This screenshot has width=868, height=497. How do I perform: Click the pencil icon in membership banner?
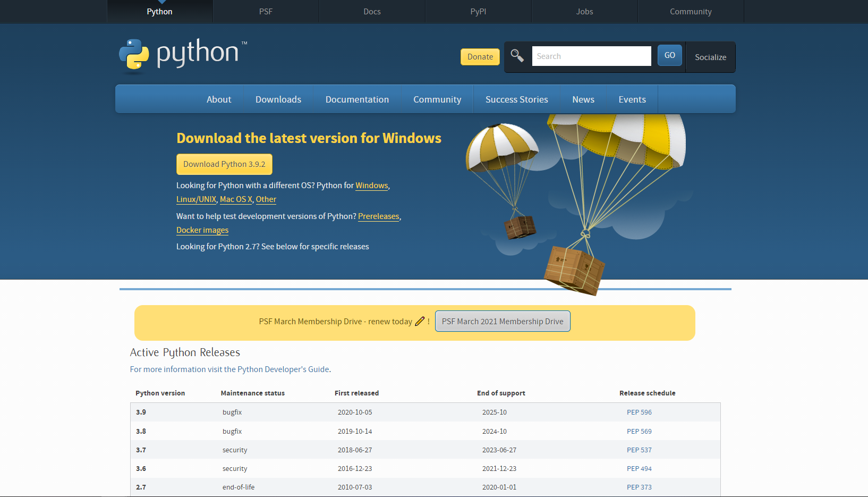420,321
